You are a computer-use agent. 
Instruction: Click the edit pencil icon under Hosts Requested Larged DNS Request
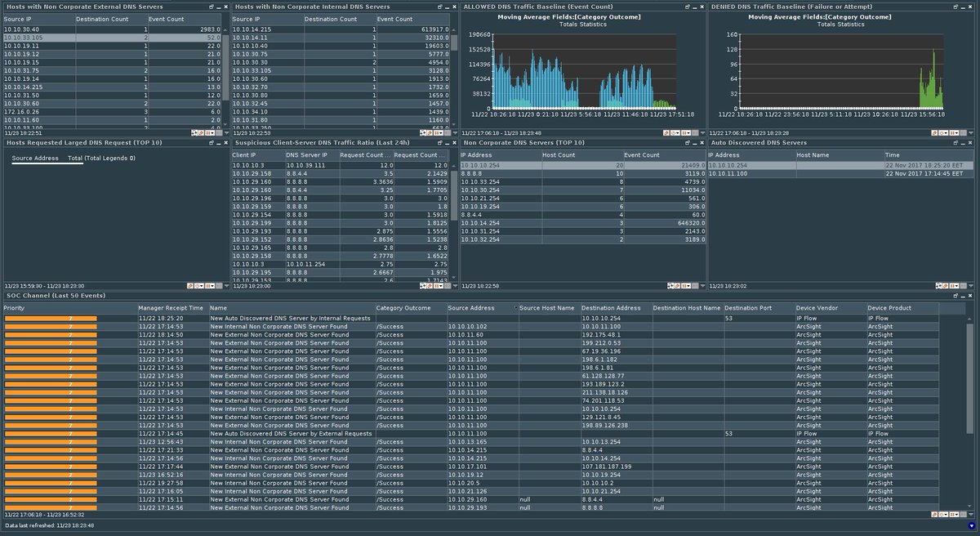(189, 286)
